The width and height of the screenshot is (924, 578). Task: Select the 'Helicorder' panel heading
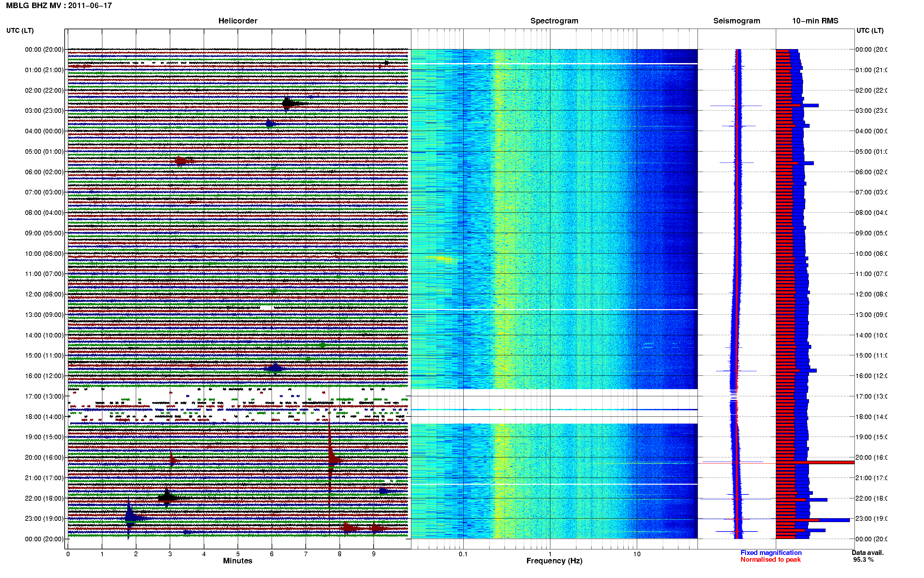[237, 21]
